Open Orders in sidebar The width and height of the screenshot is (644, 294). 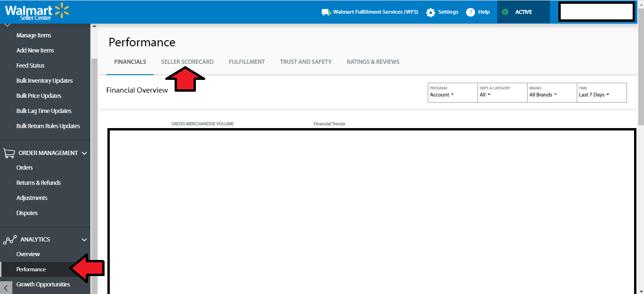[x=25, y=168]
